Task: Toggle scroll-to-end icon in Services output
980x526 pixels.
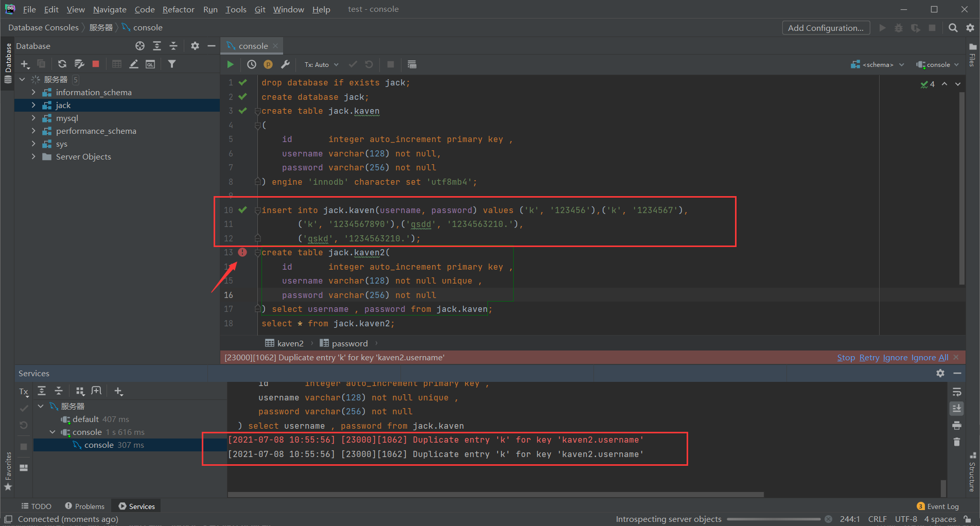Action: pos(957,408)
